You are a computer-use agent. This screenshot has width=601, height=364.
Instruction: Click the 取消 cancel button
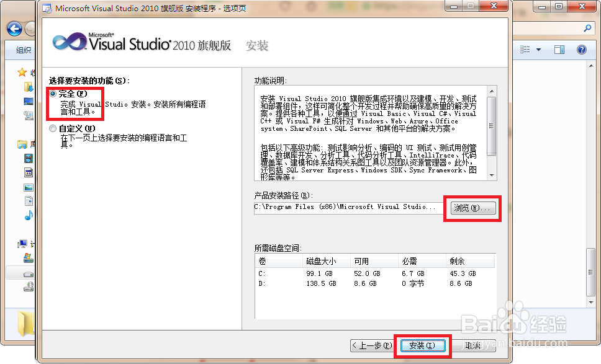[x=474, y=345]
